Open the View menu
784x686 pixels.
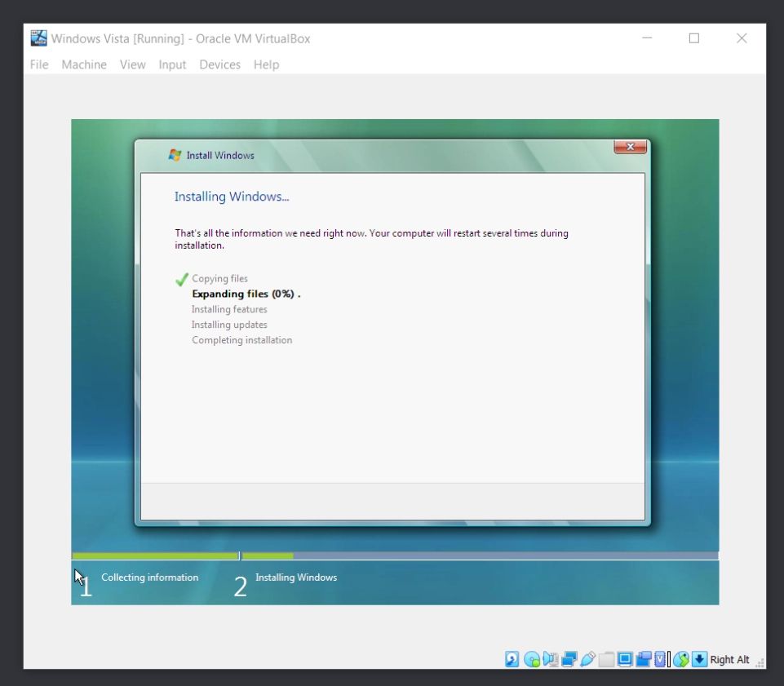[132, 64]
